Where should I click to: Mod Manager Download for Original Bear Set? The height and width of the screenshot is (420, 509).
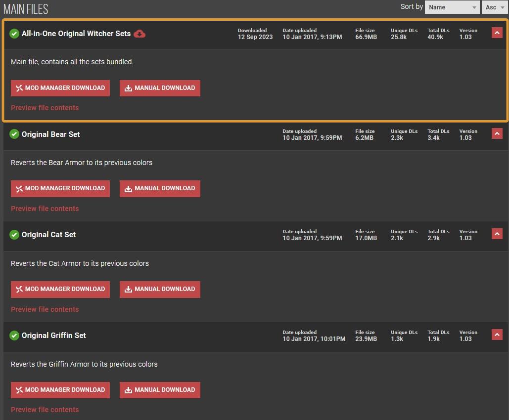[60, 188]
